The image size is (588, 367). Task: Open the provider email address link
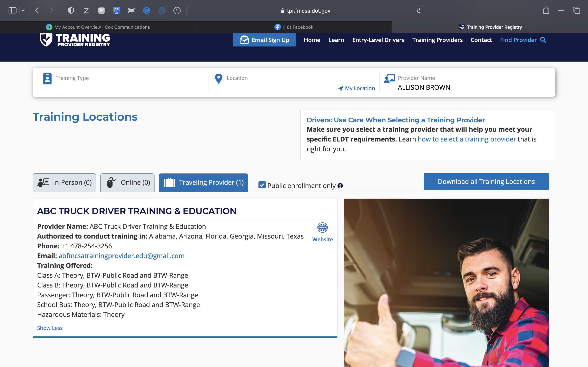pyautogui.click(x=121, y=256)
